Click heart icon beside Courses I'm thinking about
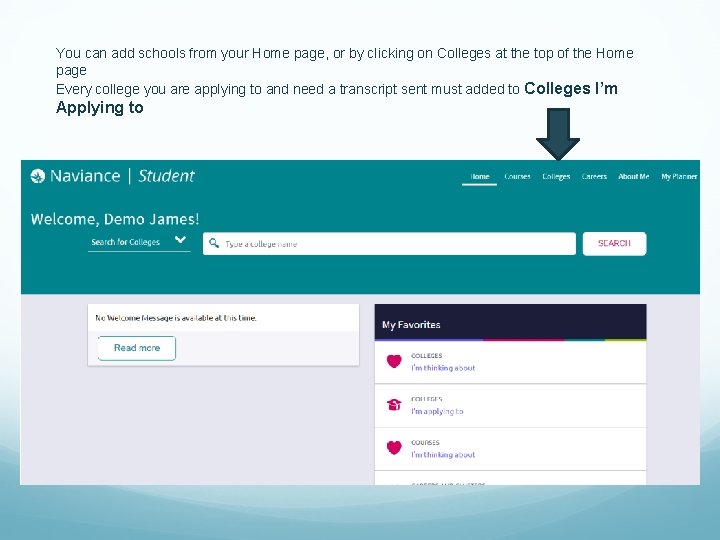 click(394, 448)
